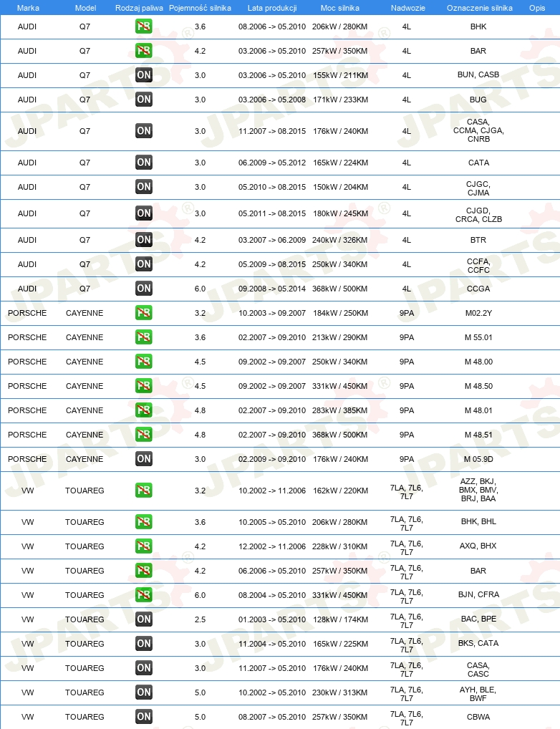Click the engine code M 05.9D

(478, 459)
